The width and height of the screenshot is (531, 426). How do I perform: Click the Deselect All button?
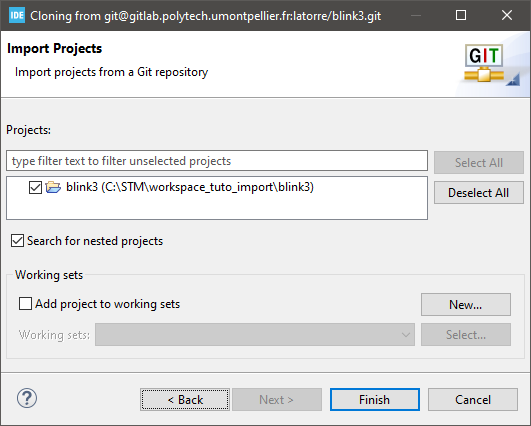pos(479,193)
